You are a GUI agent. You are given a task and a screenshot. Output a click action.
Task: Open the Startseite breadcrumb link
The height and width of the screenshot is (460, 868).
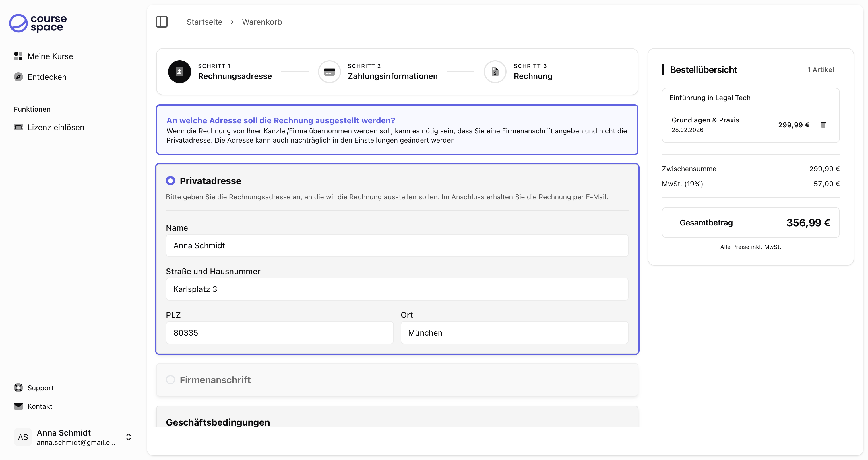204,22
